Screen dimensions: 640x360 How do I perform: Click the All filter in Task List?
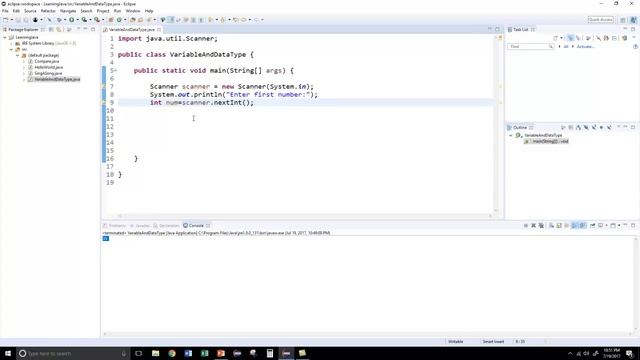tap(566, 47)
